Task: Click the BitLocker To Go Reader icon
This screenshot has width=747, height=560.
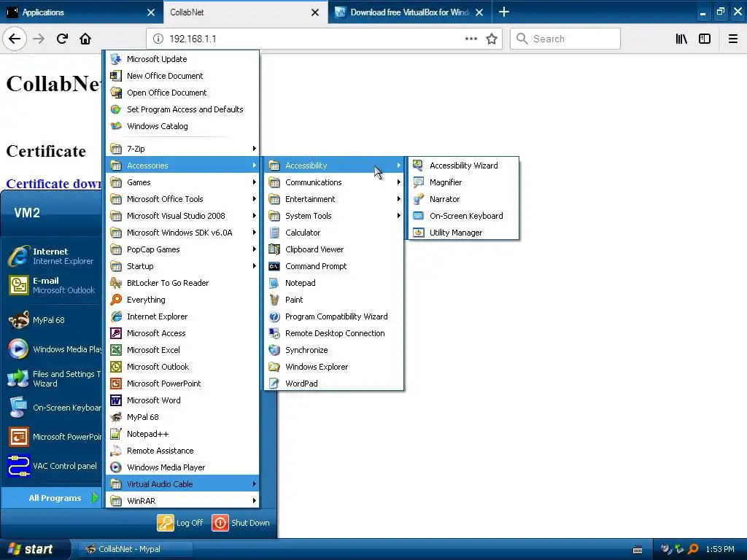Action: point(116,283)
